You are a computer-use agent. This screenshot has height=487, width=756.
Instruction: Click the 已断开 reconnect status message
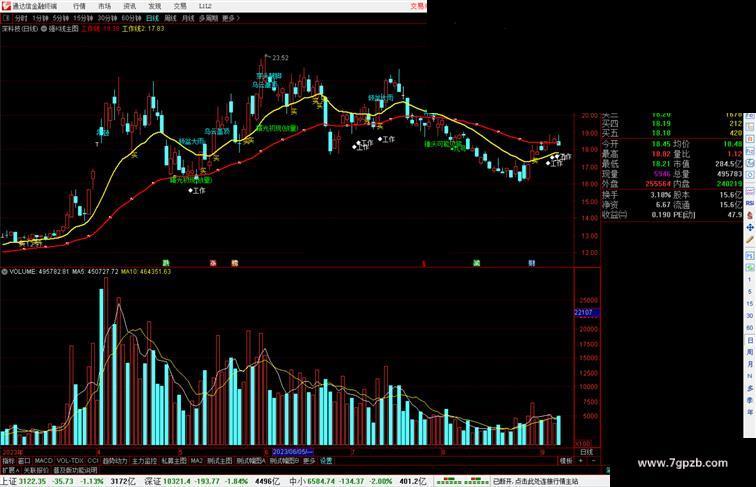[x=535, y=481]
